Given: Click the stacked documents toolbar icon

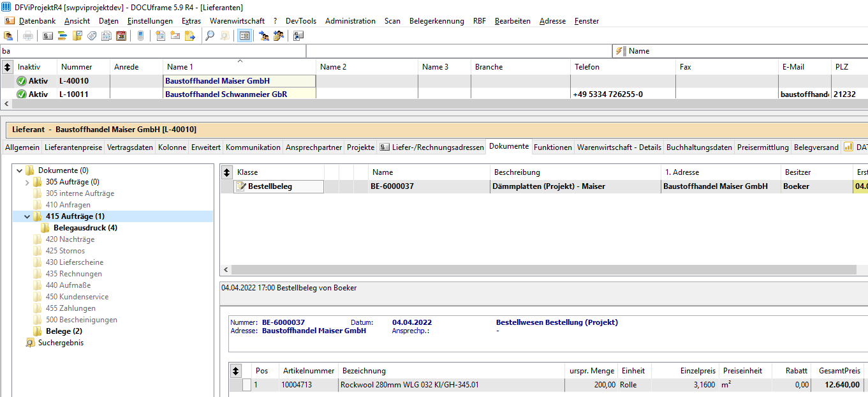Looking at the screenshot, I should point(107,36).
